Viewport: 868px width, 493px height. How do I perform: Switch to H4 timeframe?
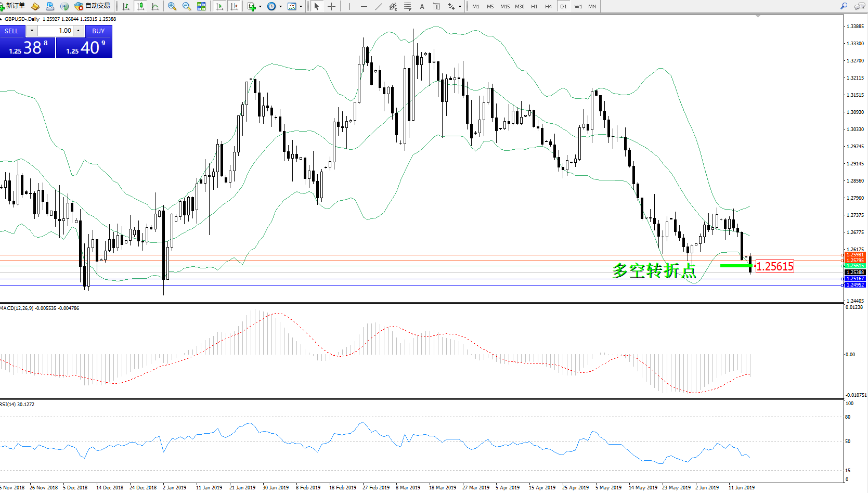pos(548,6)
